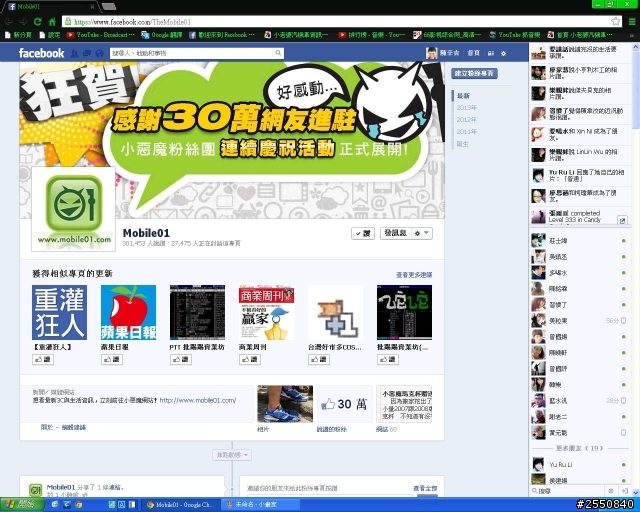Click the 關於 link below the description
The width and height of the screenshot is (640, 512).
[47, 427]
